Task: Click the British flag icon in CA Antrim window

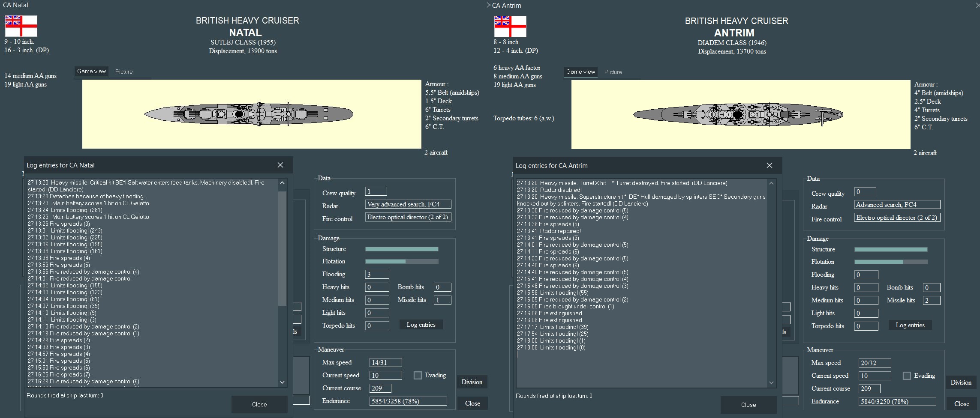Action: point(510,27)
